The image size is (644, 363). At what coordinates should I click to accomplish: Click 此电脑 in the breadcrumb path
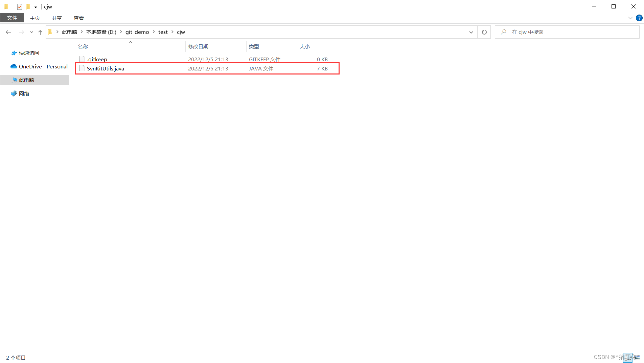[70, 32]
